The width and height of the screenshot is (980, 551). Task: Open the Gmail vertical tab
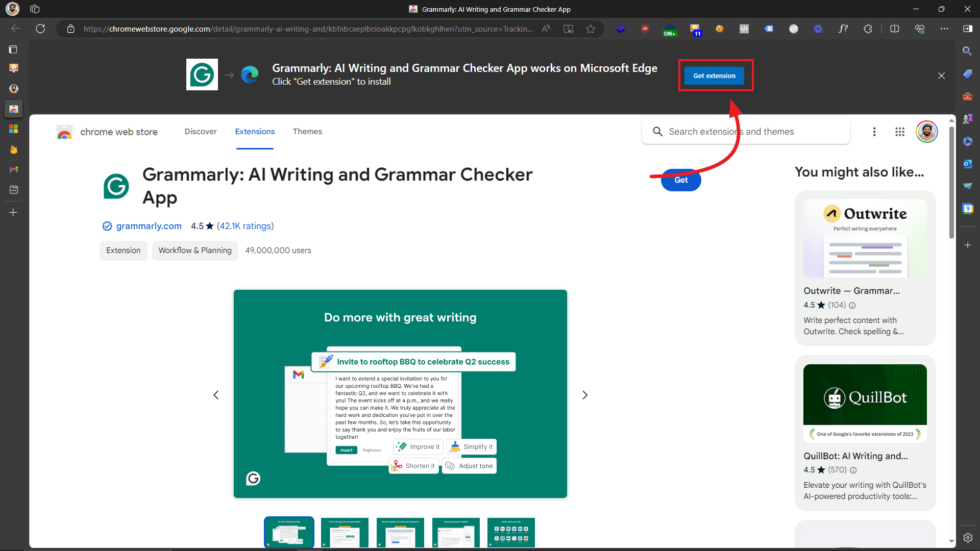click(x=14, y=169)
